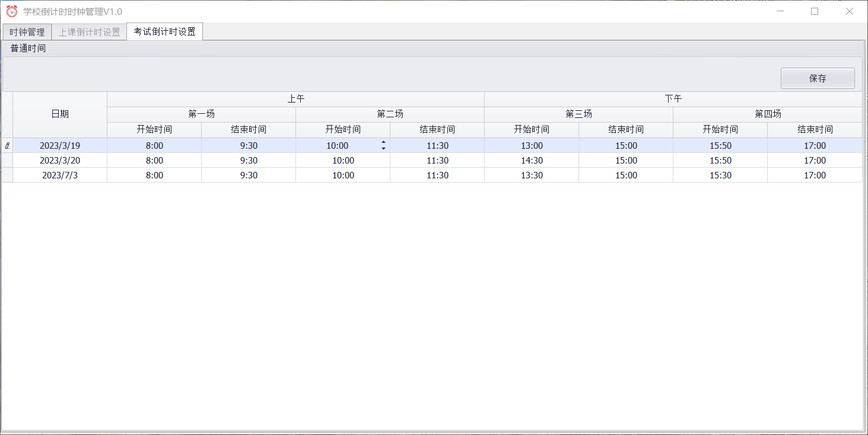Select the date cell 2023/3/20

(60, 160)
